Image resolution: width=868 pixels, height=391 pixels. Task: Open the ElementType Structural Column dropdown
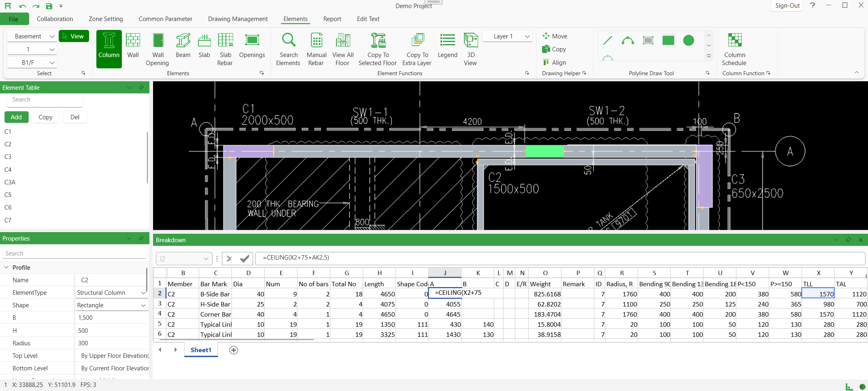pyautogui.click(x=111, y=293)
